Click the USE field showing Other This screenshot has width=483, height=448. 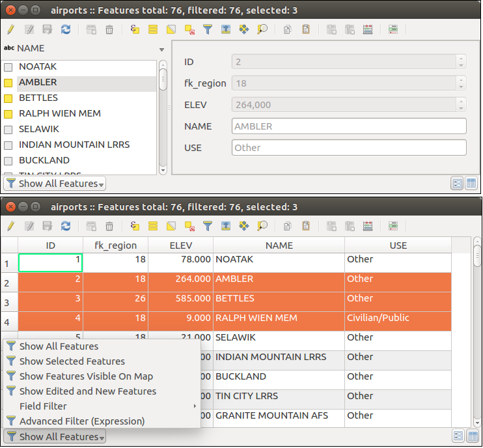click(349, 148)
